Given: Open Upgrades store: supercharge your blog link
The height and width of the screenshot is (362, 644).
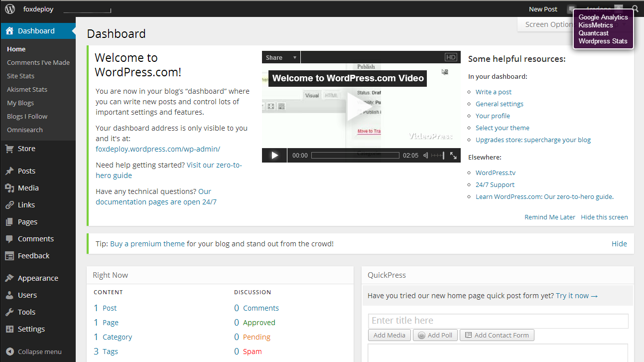Looking at the screenshot, I should tap(533, 140).
